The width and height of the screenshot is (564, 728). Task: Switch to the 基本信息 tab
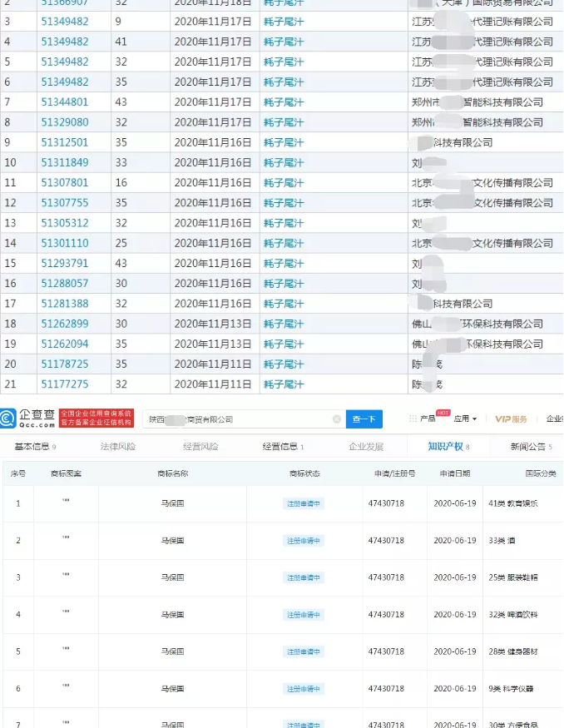pyautogui.click(x=35, y=447)
